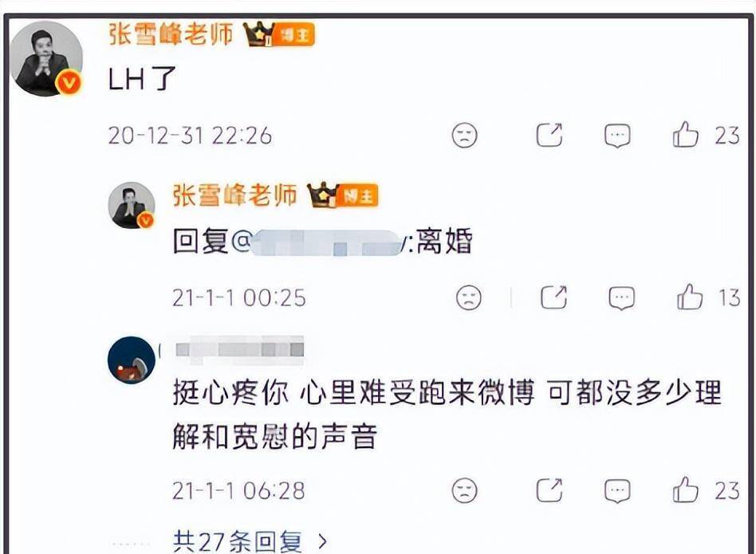
Task: View the large 张雪峰老师 profile avatar
Action: tap(46, 59)
